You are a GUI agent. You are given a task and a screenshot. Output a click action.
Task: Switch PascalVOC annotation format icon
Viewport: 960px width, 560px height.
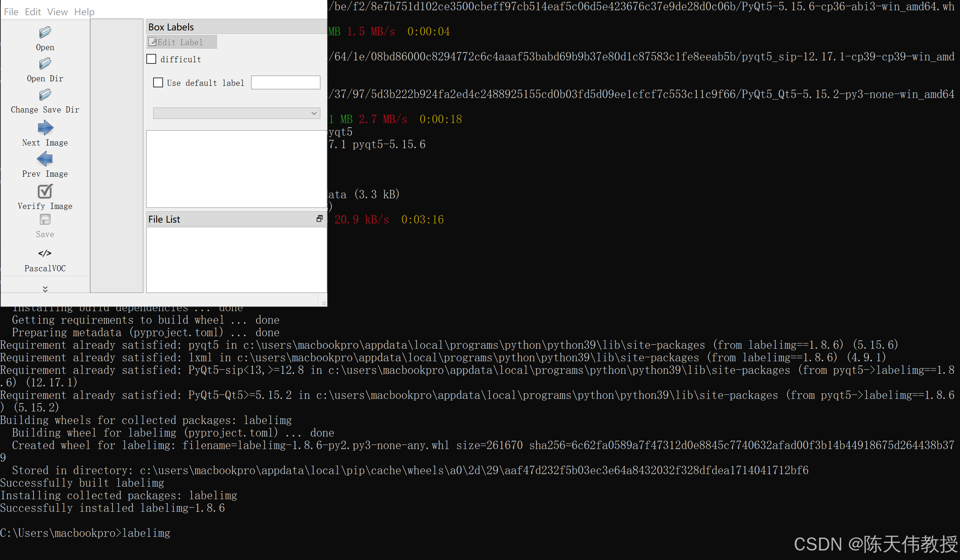[x=45, y=253]
